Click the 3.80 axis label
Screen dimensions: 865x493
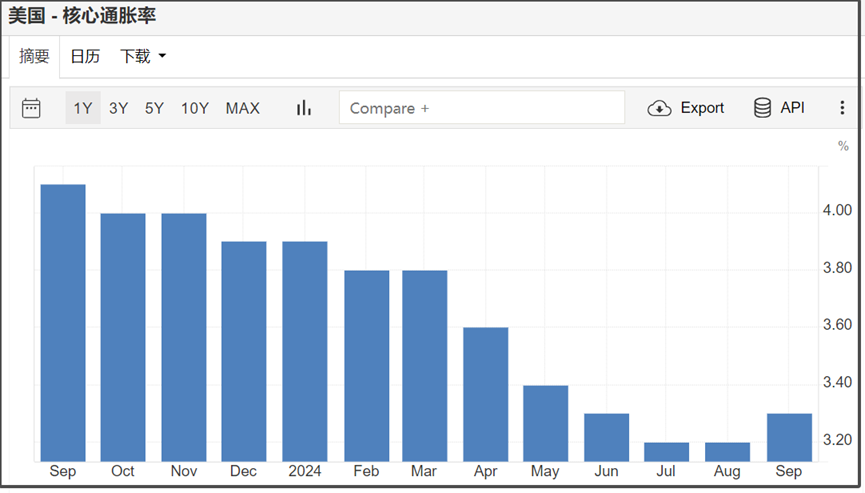[x=837, y=267]
